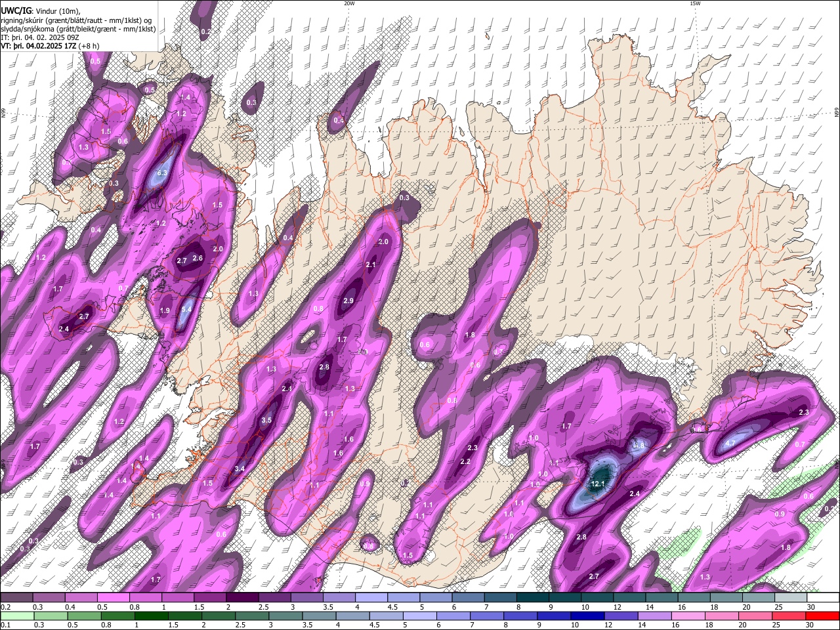
Task: Click the 5.4 precipitation value label
Action: coord(186,309)
